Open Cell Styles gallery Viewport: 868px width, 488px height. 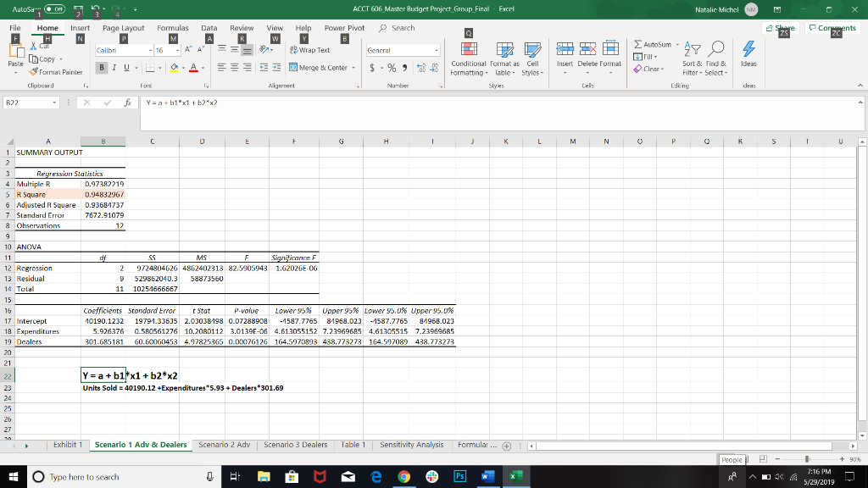click(532, 58)
